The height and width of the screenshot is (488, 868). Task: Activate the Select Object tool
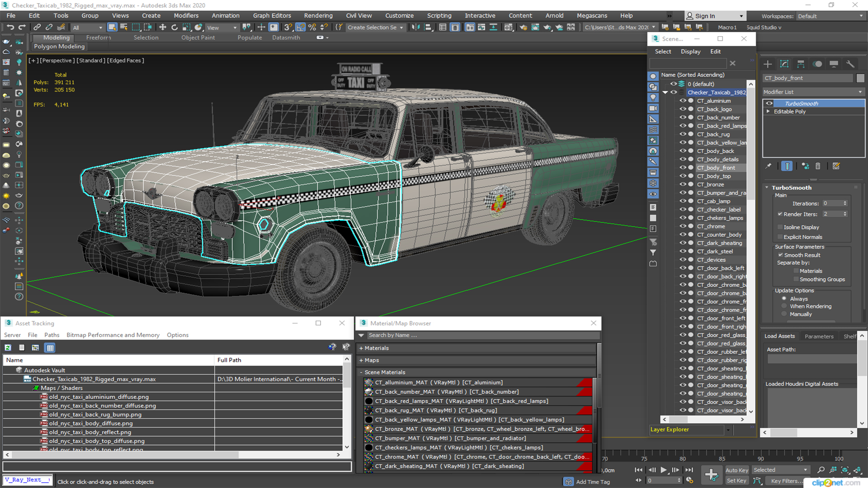pos(112,27)
